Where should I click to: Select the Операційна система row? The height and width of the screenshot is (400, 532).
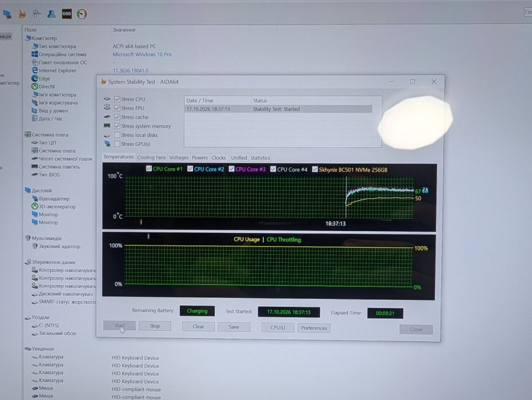59,54
